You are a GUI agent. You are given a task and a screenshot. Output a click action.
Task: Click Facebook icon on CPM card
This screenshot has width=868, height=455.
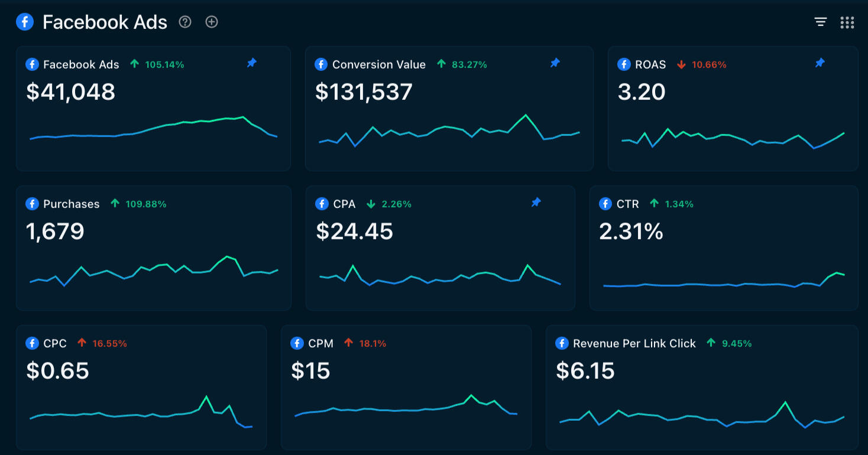click(x=297, y=343)
